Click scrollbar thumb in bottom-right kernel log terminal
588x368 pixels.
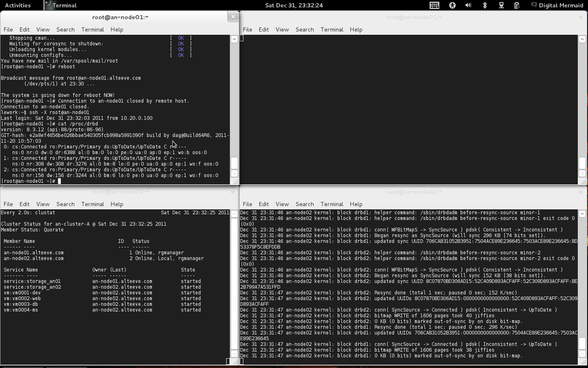click(582, 343)
